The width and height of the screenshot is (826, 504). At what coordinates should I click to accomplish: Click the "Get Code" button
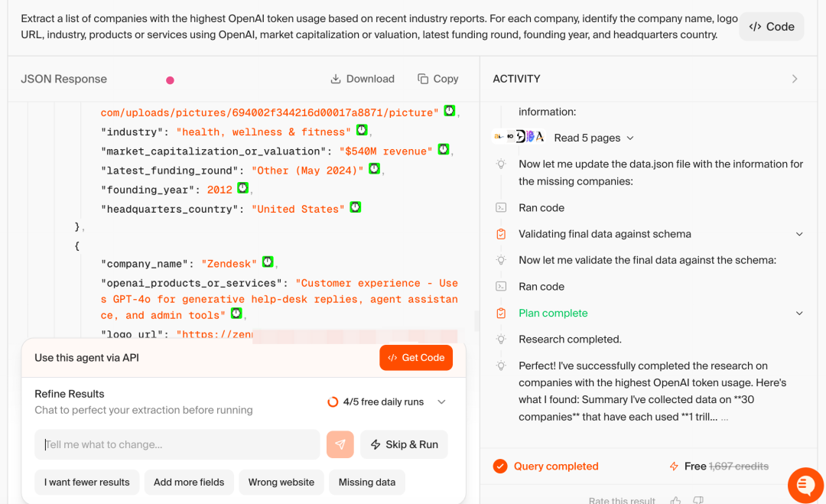tap(415, 358)
